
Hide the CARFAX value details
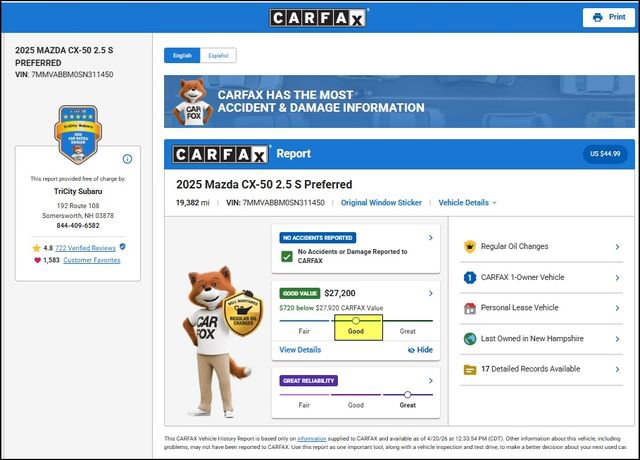[x=420, y=350]
